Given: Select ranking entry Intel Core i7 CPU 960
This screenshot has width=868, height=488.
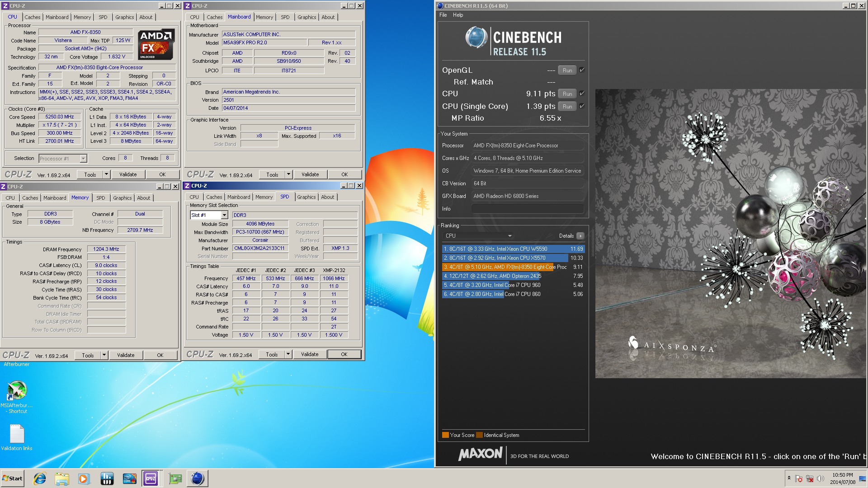Looking at the screenshot, I should click(513, 285).
